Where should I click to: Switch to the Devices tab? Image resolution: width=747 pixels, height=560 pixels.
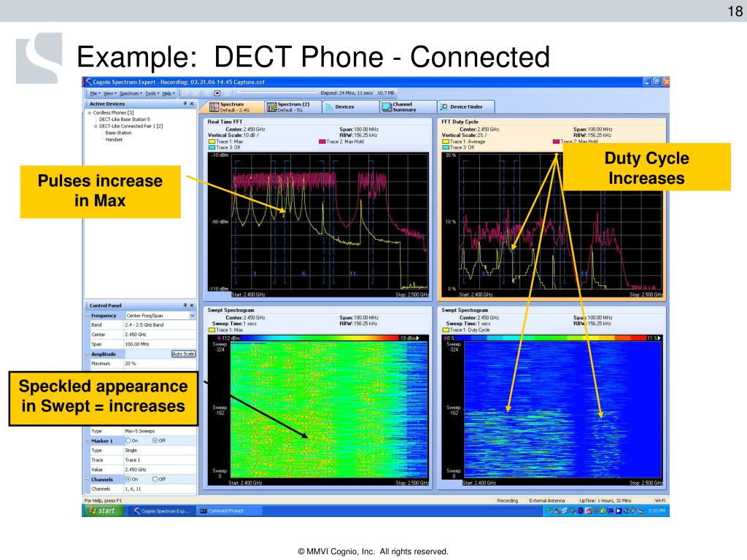pos(349,106)
